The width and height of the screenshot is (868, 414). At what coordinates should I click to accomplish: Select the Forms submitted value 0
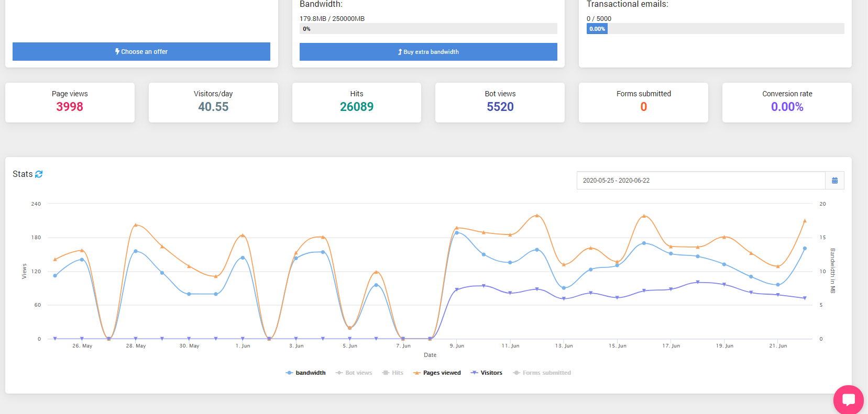[x=644, y=107]
